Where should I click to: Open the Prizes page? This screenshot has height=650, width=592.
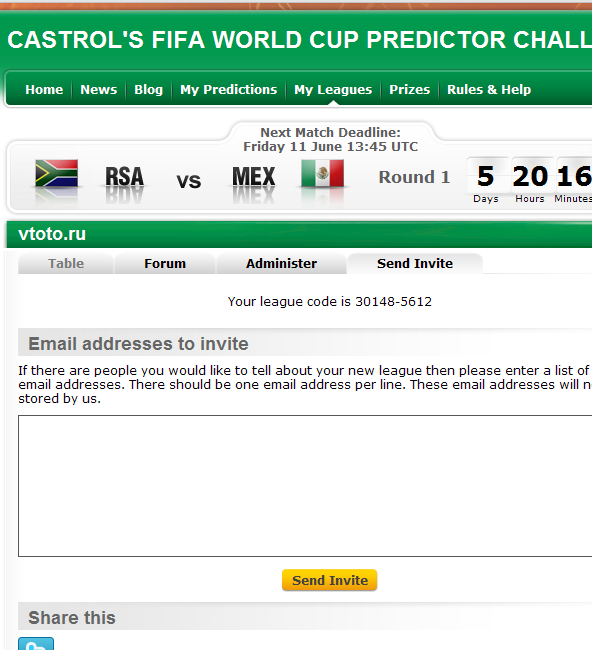(410, 90)
